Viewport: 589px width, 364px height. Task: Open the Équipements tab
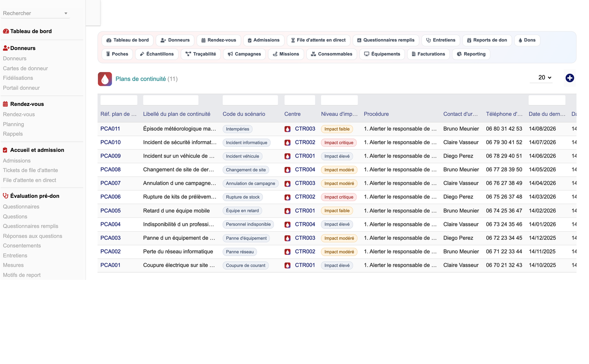(x=382, y=54)
